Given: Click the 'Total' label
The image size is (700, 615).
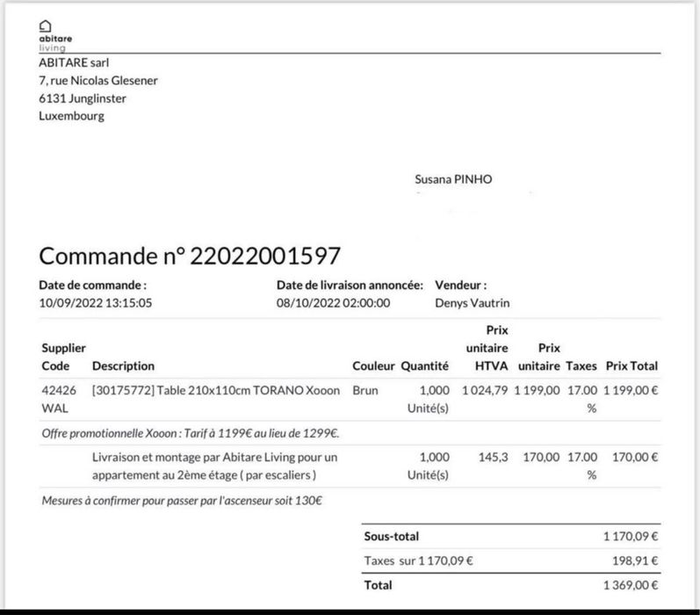Looking at the screenshot, I should [x=378, y=585].
